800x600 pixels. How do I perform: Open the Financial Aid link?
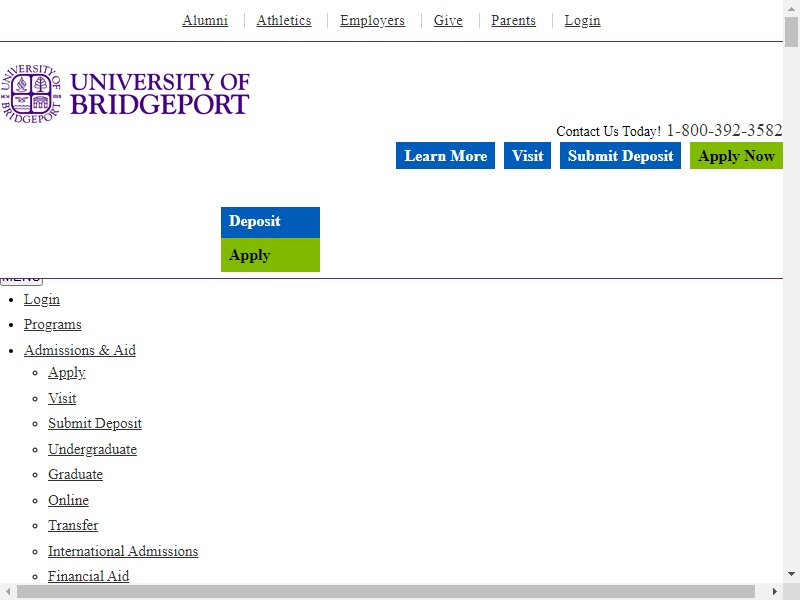(88, 576)
